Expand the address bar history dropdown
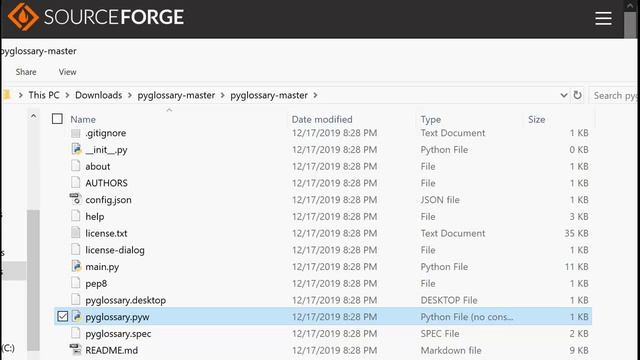 tap(564, 95)
